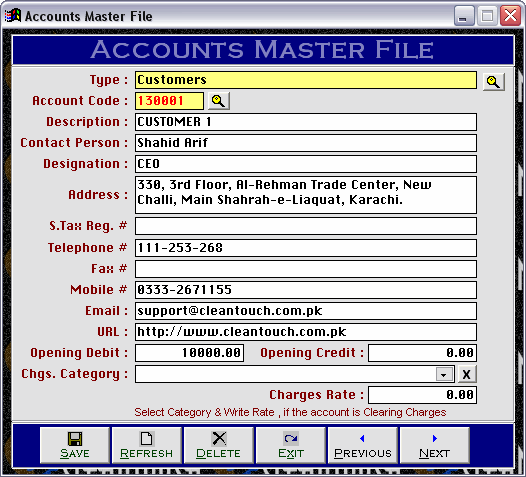Go to the Next record
The width and height of the screenshot is (526, 477).
tap(434, 445)
